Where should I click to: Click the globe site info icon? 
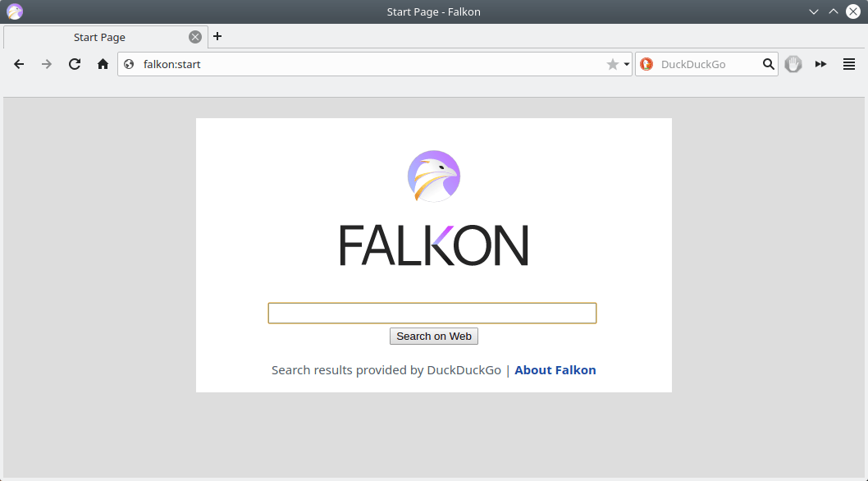coord(129,64)
